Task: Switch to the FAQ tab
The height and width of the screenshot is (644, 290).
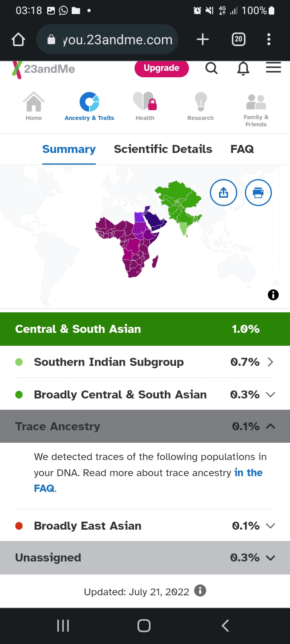Action: click(242, 149)
